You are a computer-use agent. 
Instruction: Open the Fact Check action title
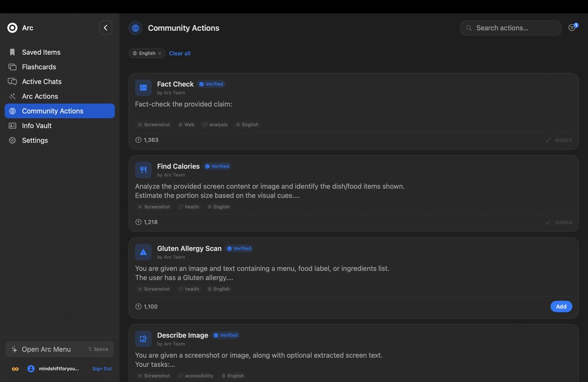175,84
